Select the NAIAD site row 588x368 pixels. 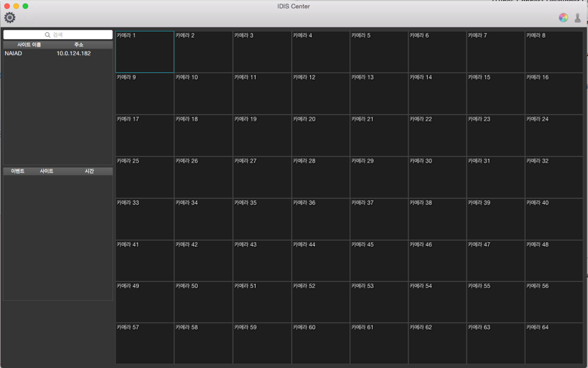click(58, 53)
